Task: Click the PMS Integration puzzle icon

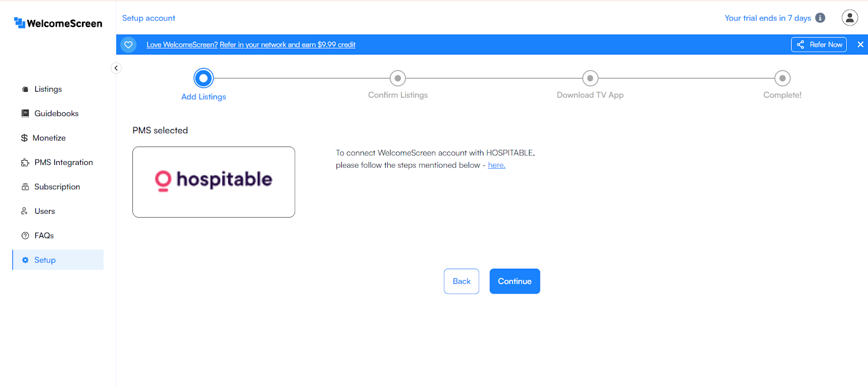Action: click(25, 162)
